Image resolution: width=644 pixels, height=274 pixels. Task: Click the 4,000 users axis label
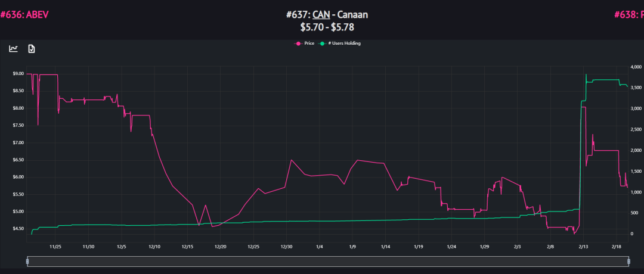coord(636,67)
